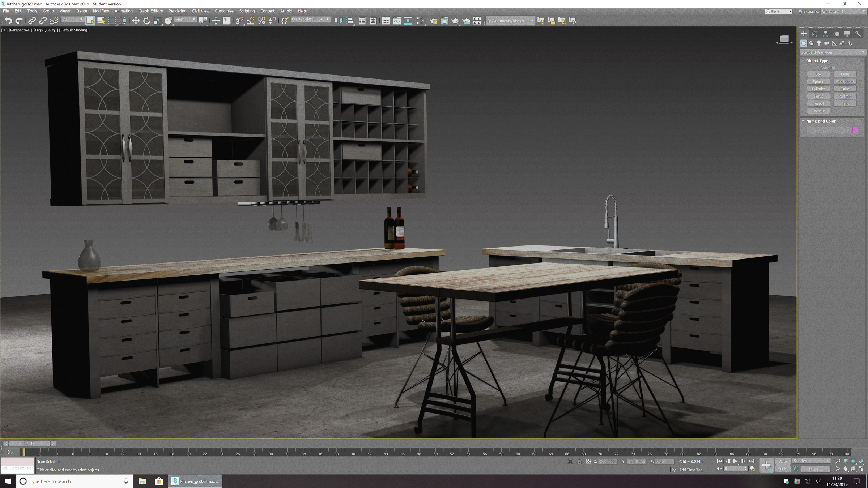This screenshot has width=868, height=488.
Task: Toggle Window/Crossing selection mode
Action: [x=123, y=21]
